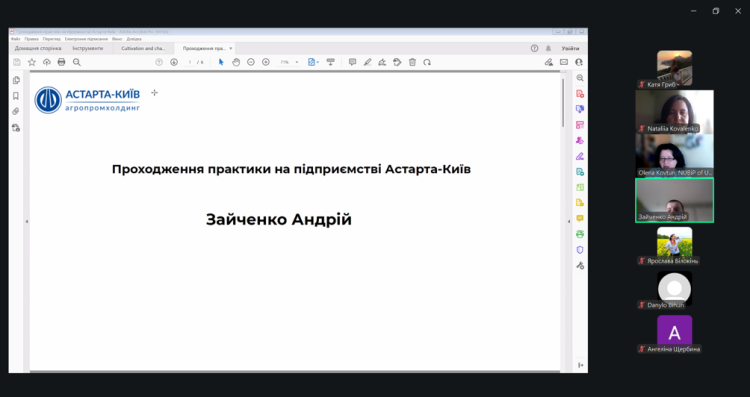Open notifications bell icon
The width and height of the screenshot is (750, 397).
click(x=548, y=48)
